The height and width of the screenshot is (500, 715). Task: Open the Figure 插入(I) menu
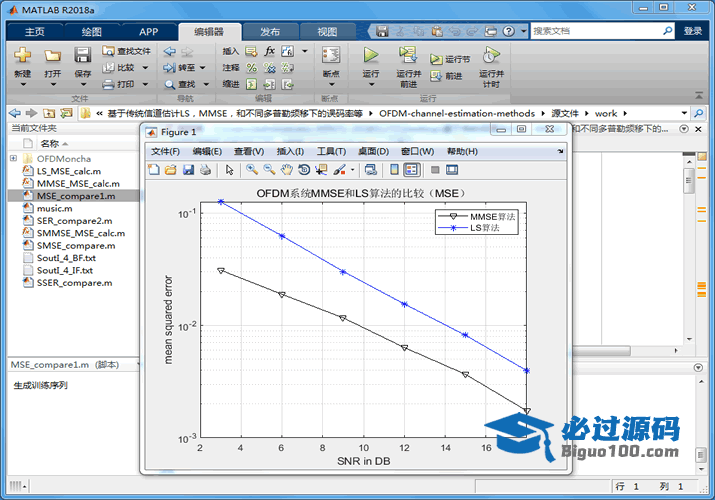point(290,151)
